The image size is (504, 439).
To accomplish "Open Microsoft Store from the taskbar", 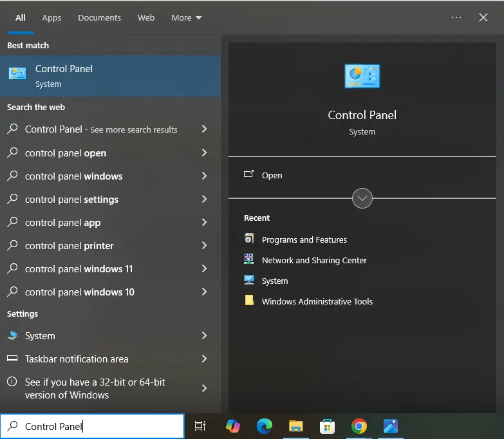I will (x=327, y=426).
